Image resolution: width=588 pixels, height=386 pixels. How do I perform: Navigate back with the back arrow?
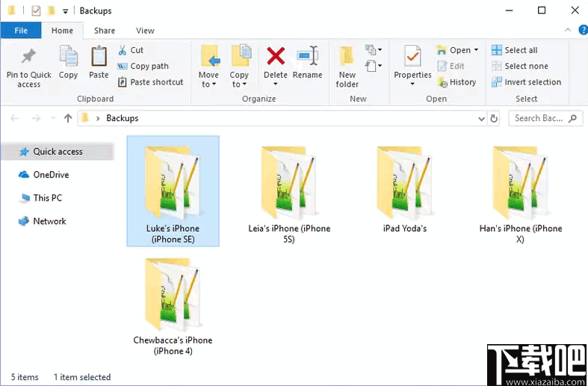click(x=15, y=118)
